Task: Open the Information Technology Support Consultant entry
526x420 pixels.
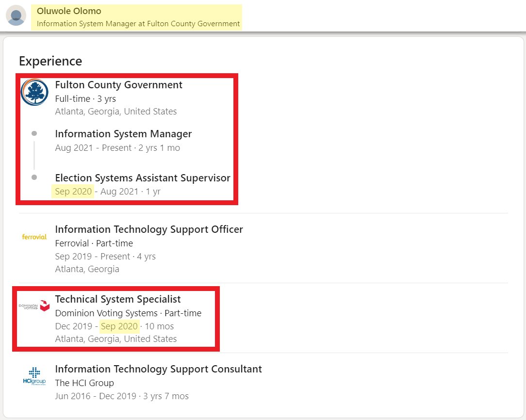Action: [158, 369]
